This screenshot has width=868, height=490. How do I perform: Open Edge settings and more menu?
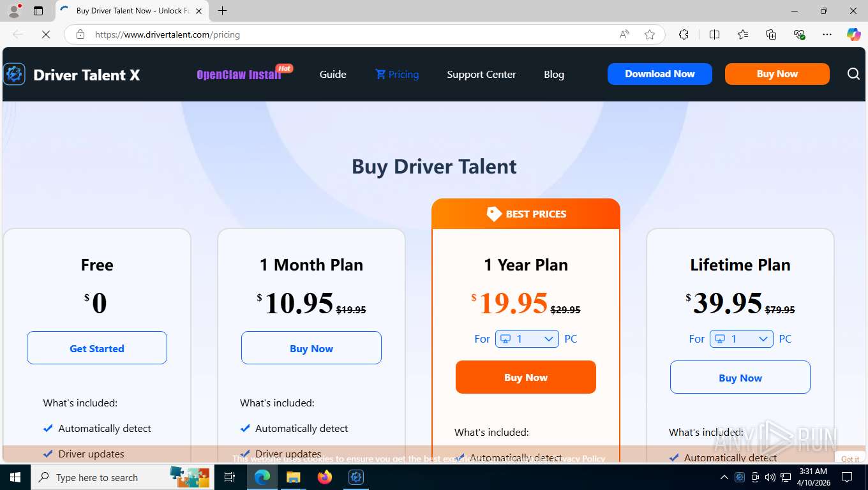827,34
